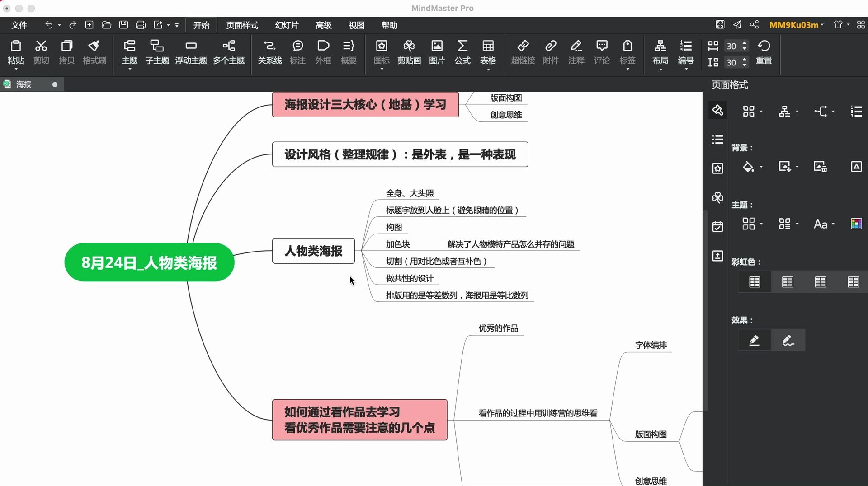Click the Save icon in quick toolbar

[123, 25]
